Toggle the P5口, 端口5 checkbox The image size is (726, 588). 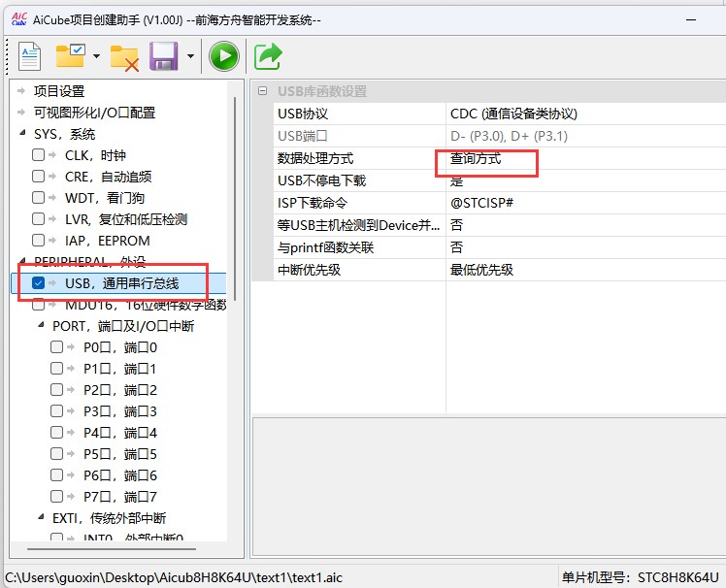coord(56,454)
